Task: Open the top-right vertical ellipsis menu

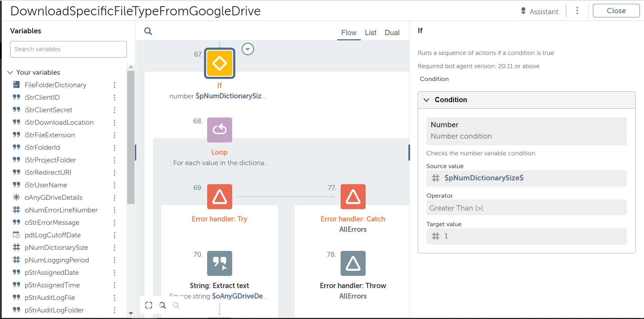Action: tap(577, 11)
